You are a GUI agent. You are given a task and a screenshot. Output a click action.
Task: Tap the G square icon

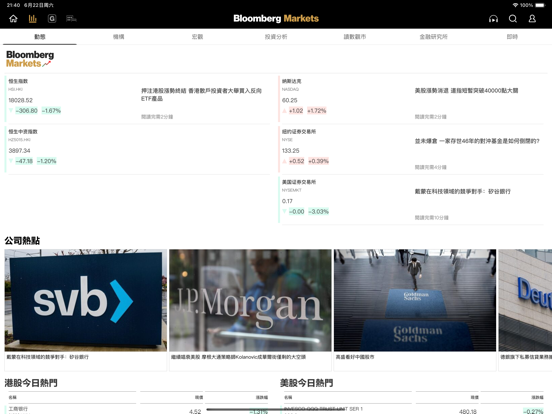tap(52, 19)
